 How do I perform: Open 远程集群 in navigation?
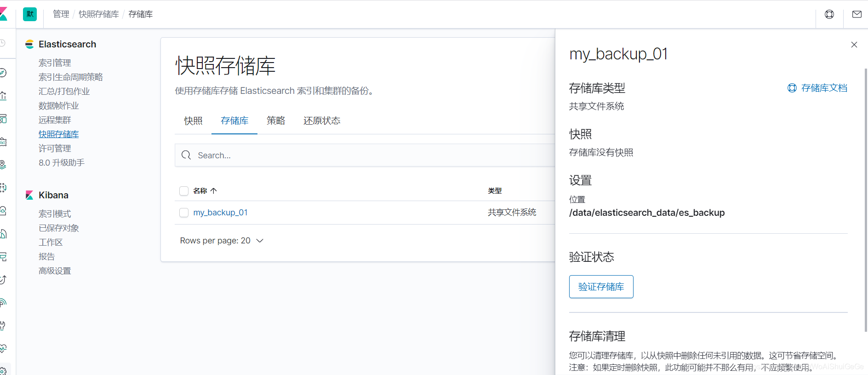(x=55, y=120)
